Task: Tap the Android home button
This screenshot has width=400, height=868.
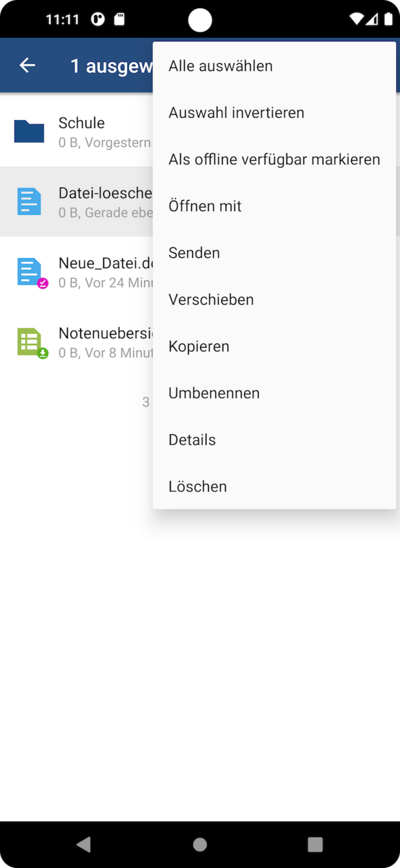Action: click(x=200, y=844)
